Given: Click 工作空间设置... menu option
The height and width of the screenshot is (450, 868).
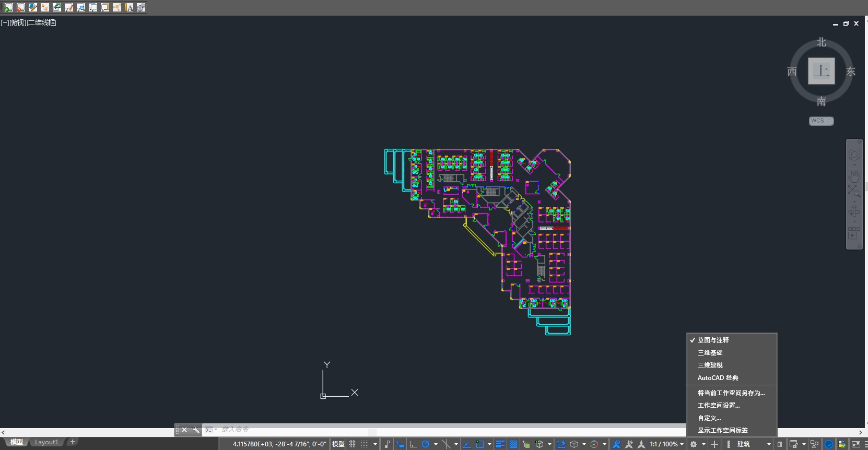Looking at the screenshot, I should point(719,406).
